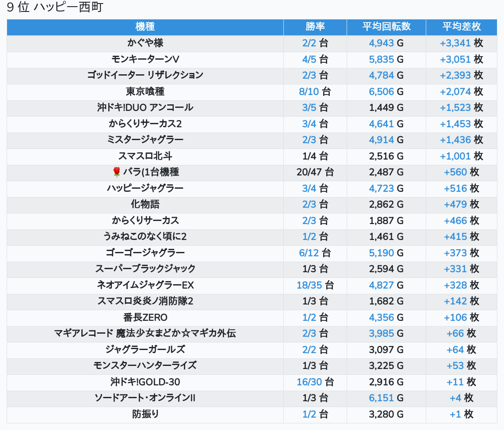Viewport: 504px width, 430px height.
Task: Click the +1,436 difference value
Action: point(455,140)
